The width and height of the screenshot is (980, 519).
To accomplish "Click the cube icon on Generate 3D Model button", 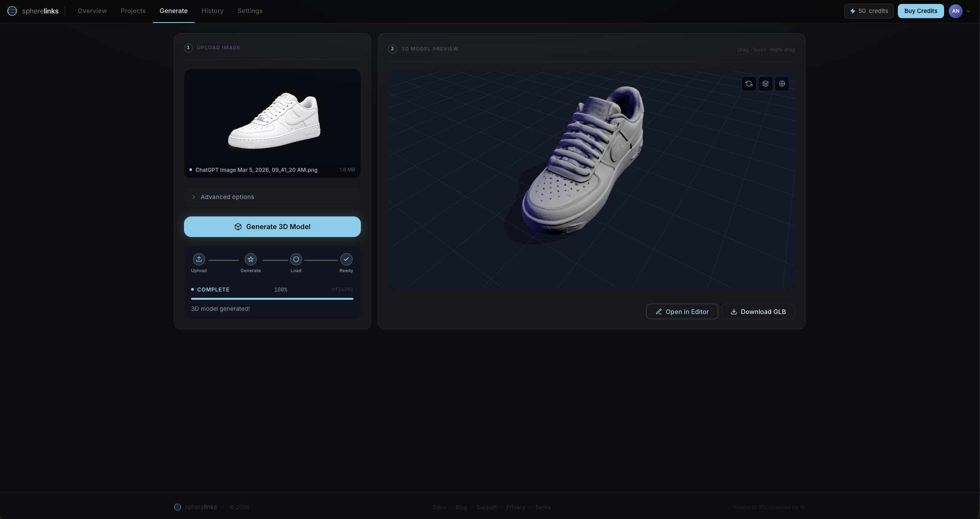I will pyautogui.click(x=238, y=227).
